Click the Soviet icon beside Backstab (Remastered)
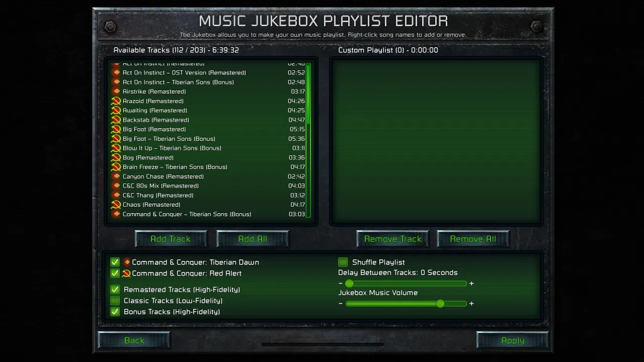The height and width of the screenshot is (362, 644). 116,120
